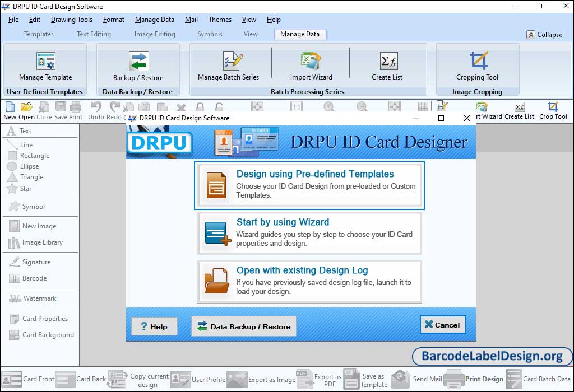Click Save as Template
Image resolution: width=574 pixels, height=392 pixels.
(365, 379)
